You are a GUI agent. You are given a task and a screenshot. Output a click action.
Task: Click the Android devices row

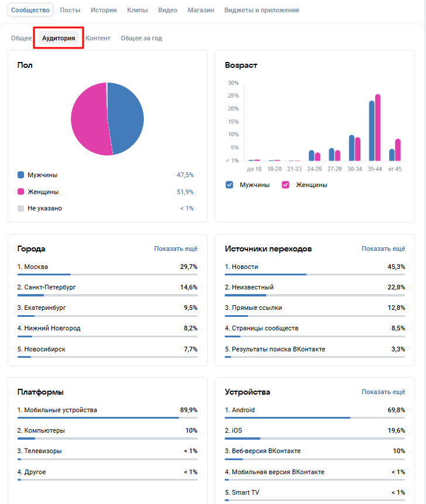(x=315, y=410)
